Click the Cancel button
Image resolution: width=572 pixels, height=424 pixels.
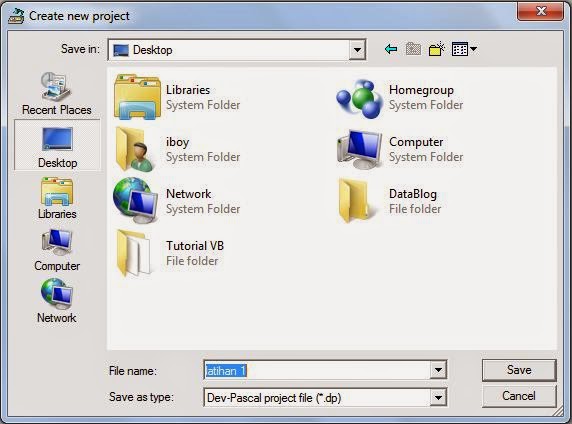tap(519, 396)
